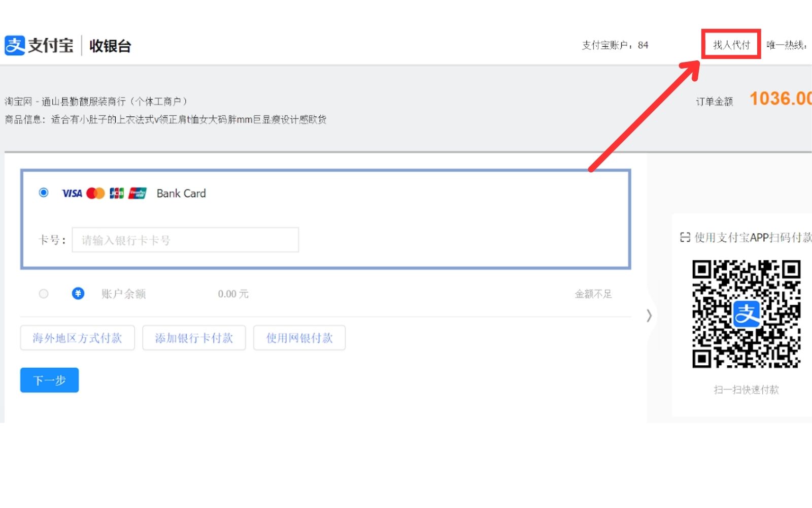Viewport: 812px width, 508px height.
Task: Click the 支付宝账户 account text
Action: click(615, 45)
